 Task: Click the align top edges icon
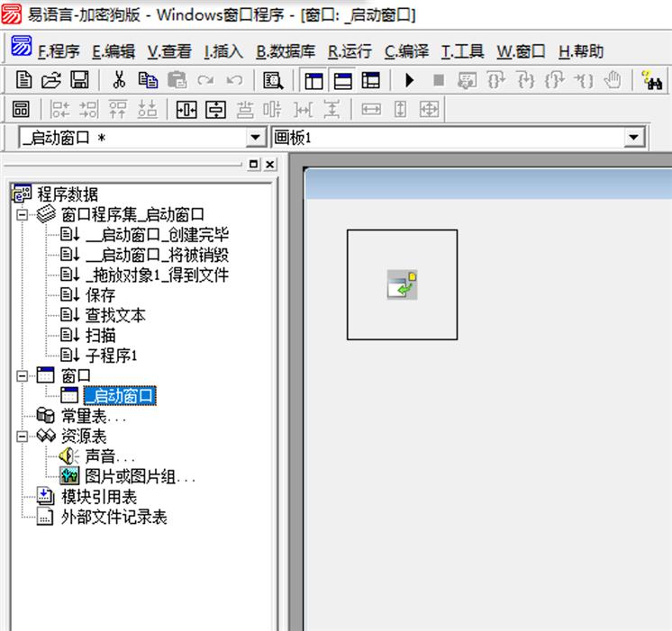pos(118,109)
